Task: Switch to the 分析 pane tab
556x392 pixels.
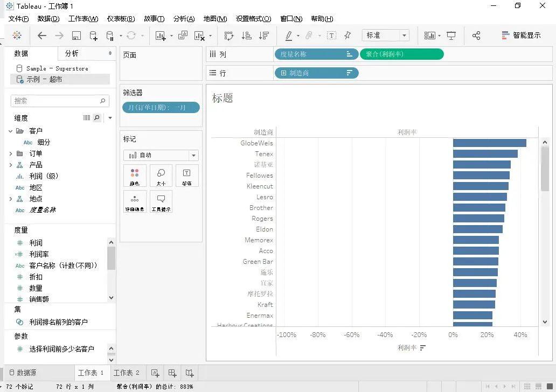Action: tap(72, 53)
